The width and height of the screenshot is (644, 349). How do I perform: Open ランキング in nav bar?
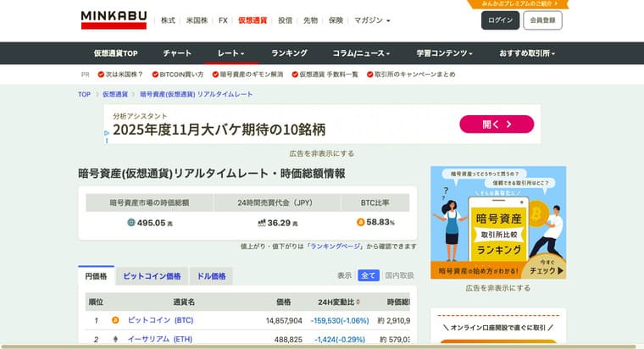(289, 53)
